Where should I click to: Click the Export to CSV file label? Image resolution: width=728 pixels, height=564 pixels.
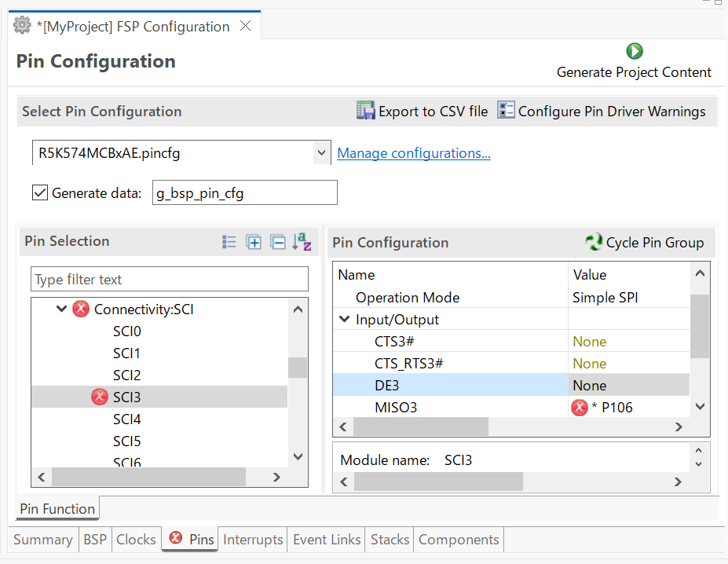tap(434, 112)
